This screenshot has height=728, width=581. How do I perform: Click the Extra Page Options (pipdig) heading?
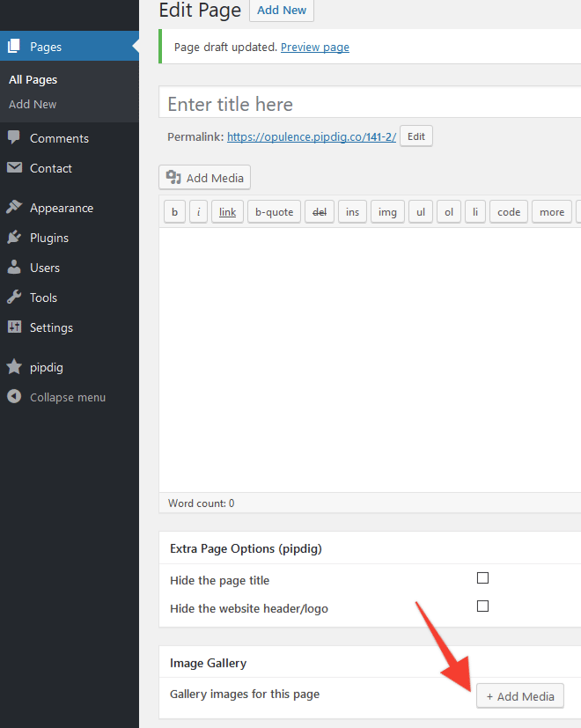tap(246, 548)
